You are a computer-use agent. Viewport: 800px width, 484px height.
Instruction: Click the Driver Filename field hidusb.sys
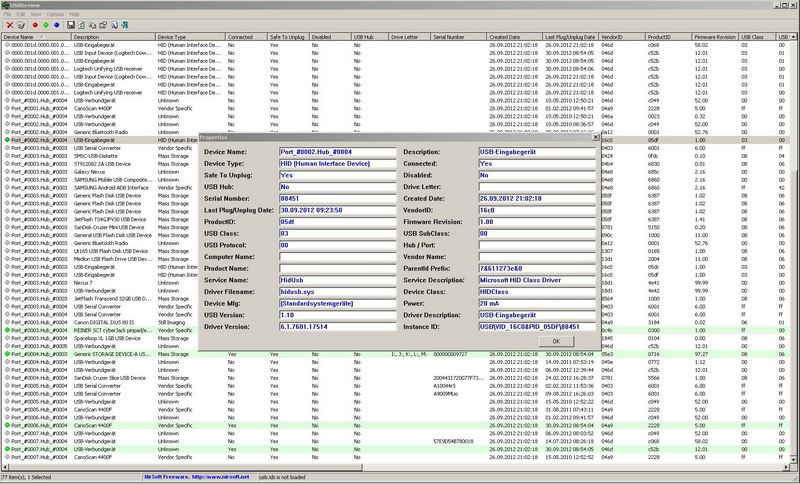[x=337, y=292]
